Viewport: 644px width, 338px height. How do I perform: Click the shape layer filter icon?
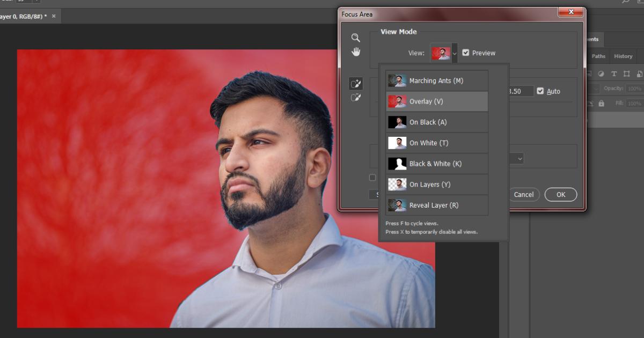(x=626, y=74)
